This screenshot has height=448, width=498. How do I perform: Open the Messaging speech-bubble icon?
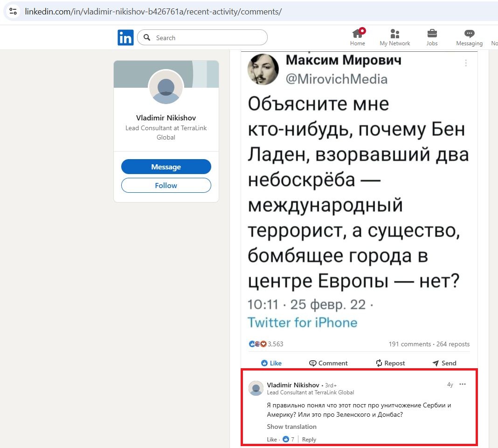pyautogui.click(x=469, y=34)
